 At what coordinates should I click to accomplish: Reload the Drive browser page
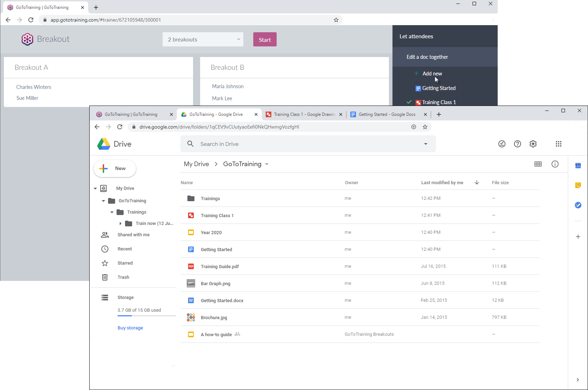coord(120,127)
